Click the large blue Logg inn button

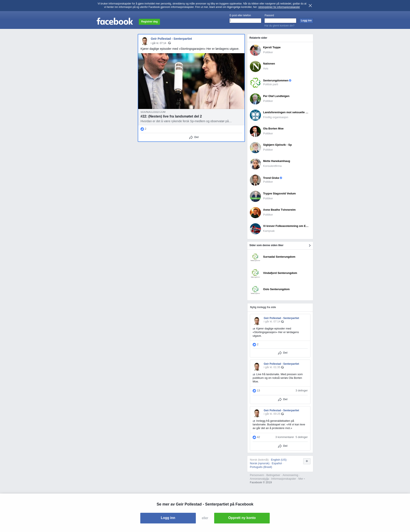tap(168, 518)
